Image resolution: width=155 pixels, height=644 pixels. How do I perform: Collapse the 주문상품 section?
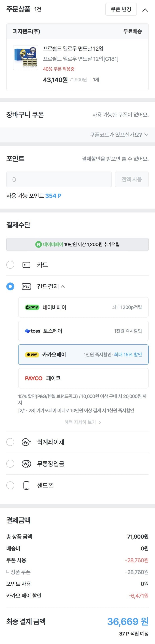pos(145,10)
